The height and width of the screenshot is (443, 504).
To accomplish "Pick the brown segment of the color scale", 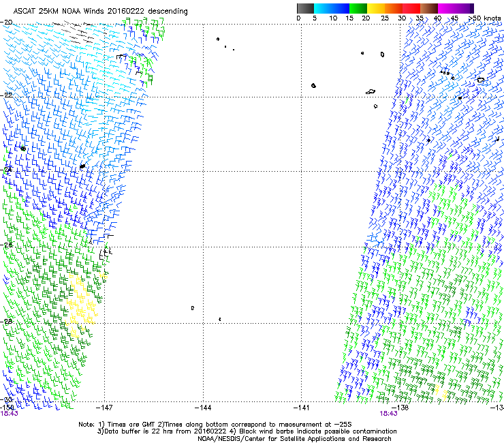I will click(429, 8).
